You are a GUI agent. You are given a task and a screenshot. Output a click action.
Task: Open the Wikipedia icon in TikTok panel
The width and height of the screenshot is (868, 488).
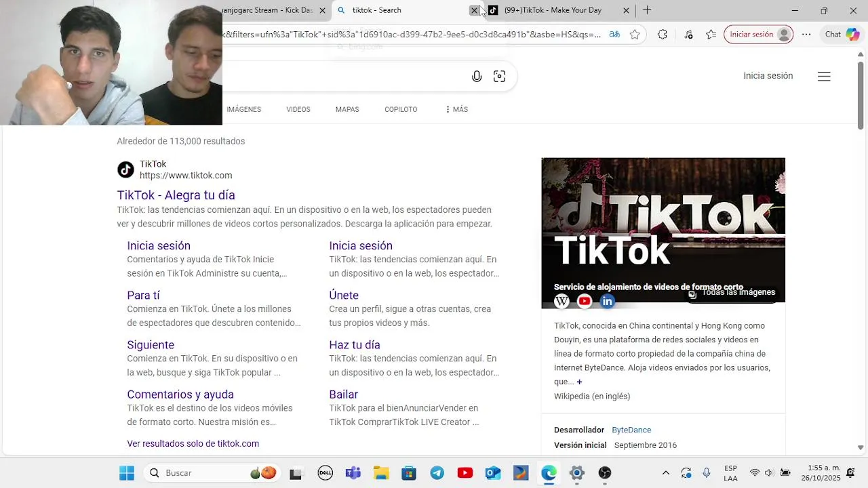coord(561,301)
